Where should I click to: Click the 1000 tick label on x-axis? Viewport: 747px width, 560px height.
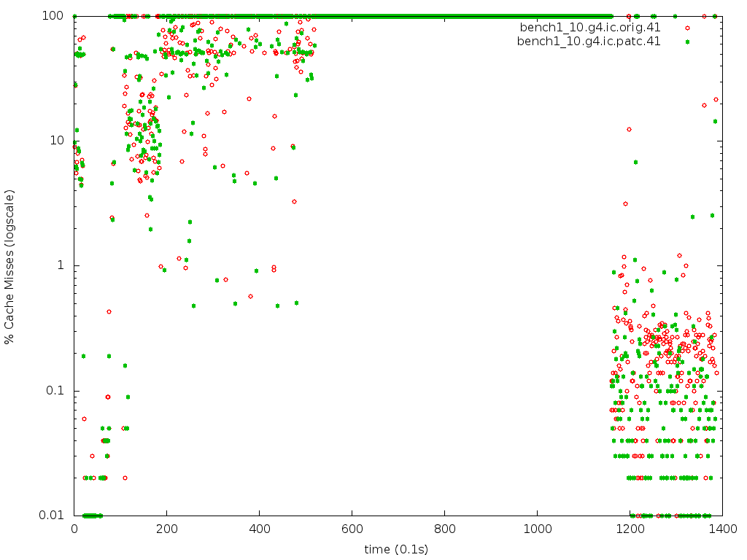pos(538,529)
